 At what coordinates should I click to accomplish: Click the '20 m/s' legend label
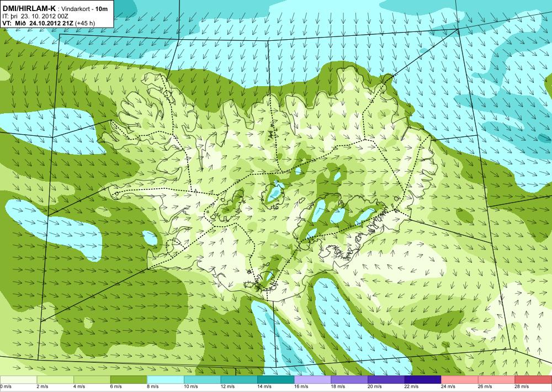pyautogui.click(x=375, y=386)
